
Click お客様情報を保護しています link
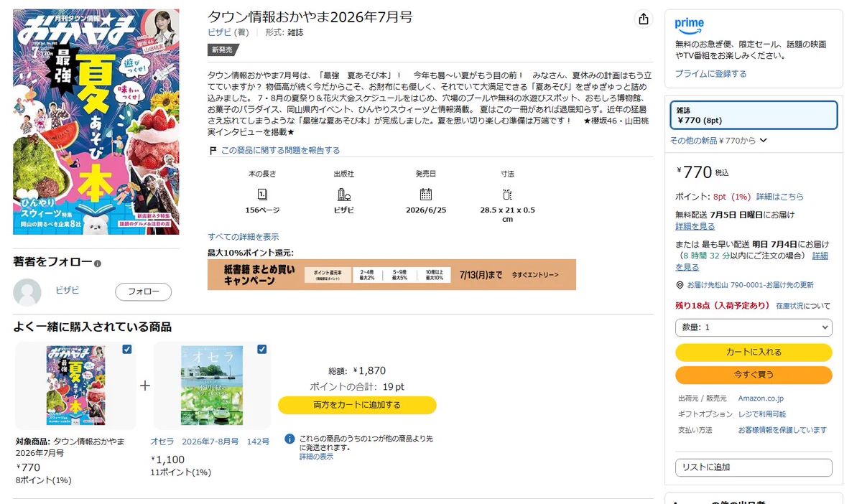point(782,430)
